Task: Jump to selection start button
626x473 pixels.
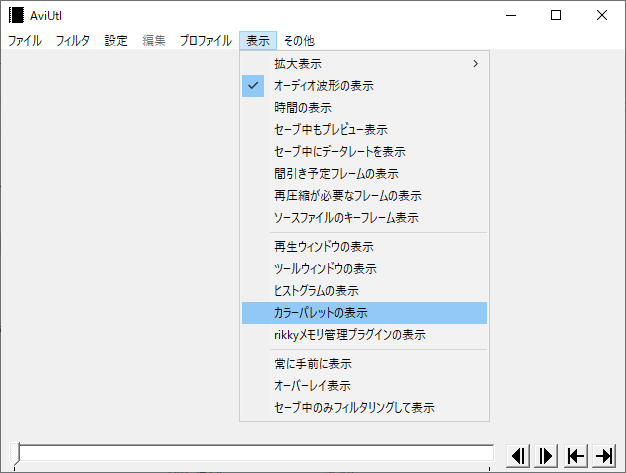Action: [576, 455]
